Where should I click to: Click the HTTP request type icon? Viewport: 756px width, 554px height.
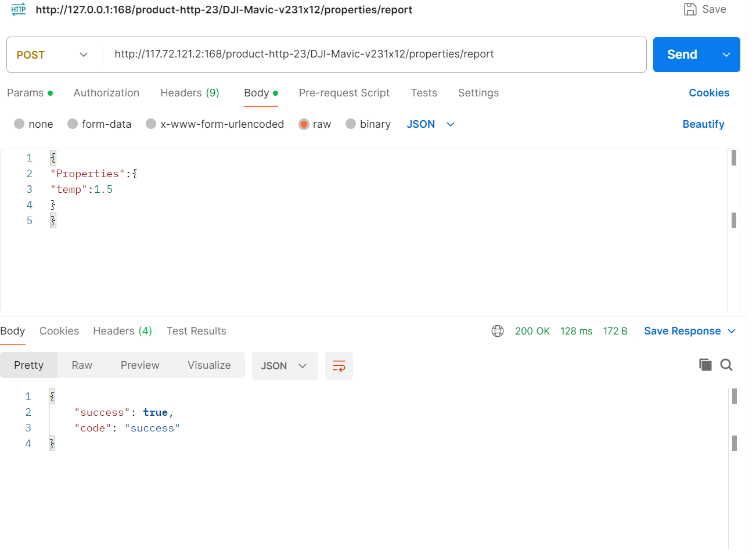pyautogui.click(x=19, y=9)
